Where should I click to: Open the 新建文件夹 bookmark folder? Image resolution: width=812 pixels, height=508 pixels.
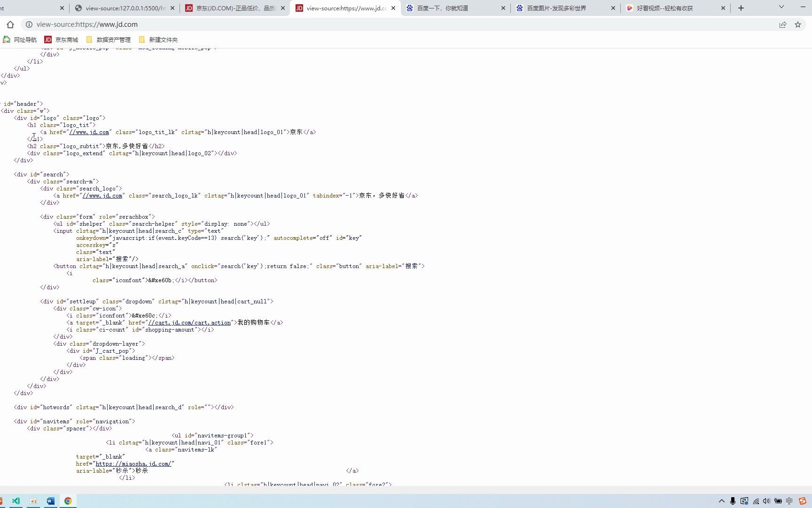[x=158, y=40]
